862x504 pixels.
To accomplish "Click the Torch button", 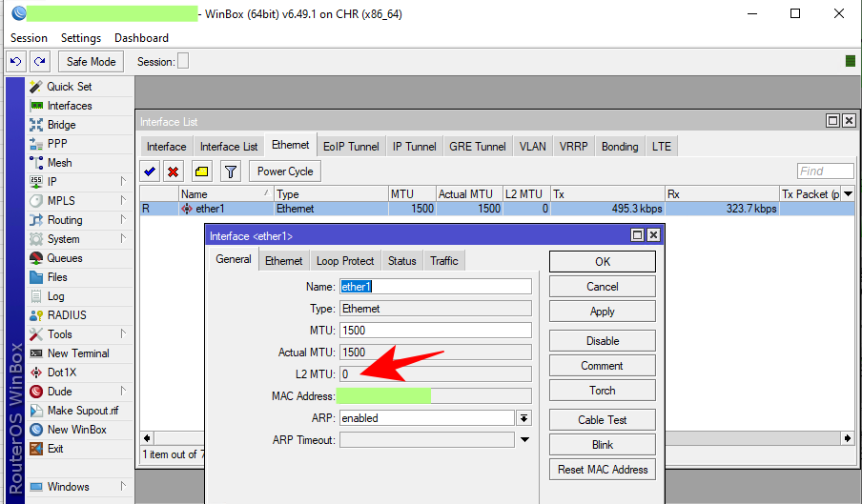I will tap(603, 391).
